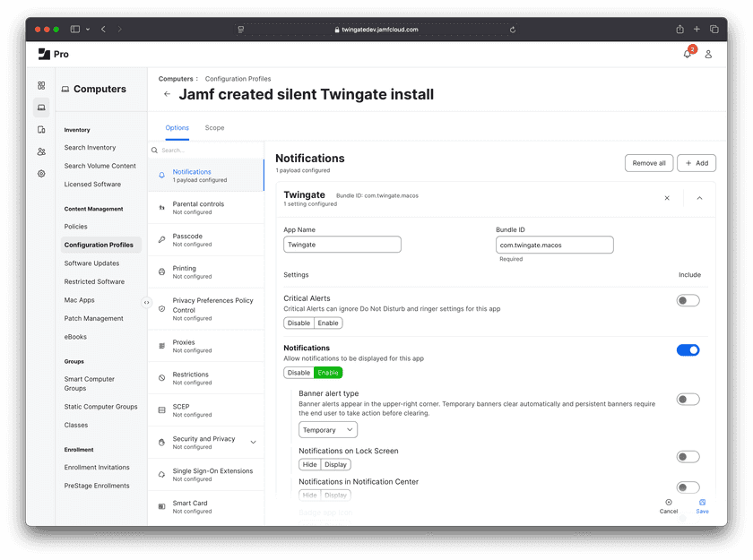
Task: Select Policies in the sidebar
Action: click(76, 227)
